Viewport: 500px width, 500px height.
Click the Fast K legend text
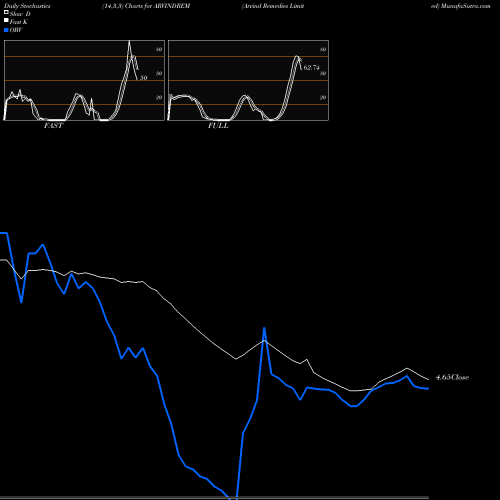pos(19,22)
